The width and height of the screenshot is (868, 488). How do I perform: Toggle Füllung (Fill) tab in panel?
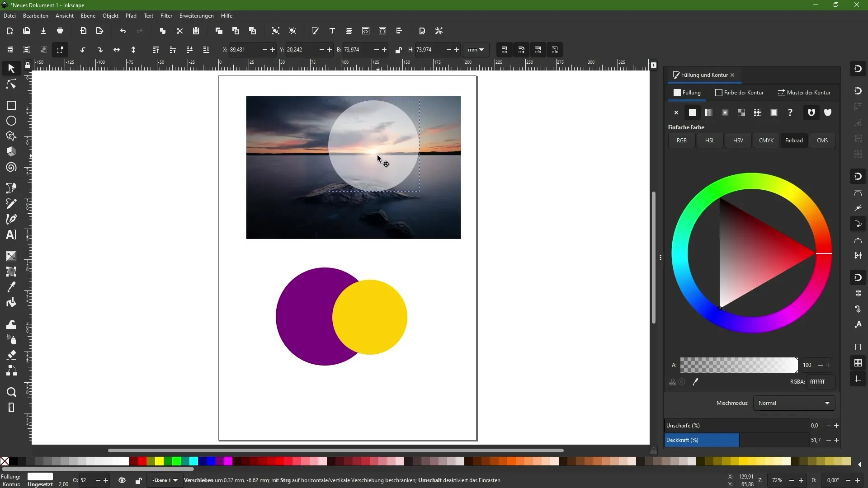coord(687,92)
